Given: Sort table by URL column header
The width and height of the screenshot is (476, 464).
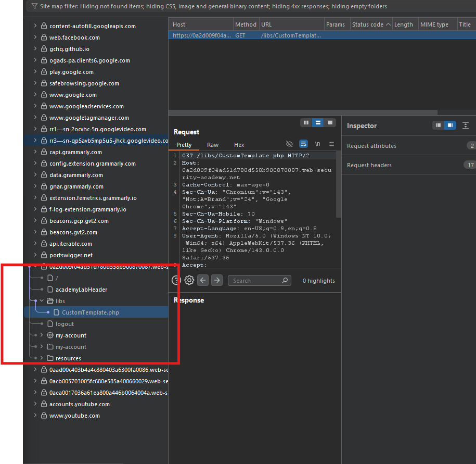Looking at the screenshot, I should point(291,24).
